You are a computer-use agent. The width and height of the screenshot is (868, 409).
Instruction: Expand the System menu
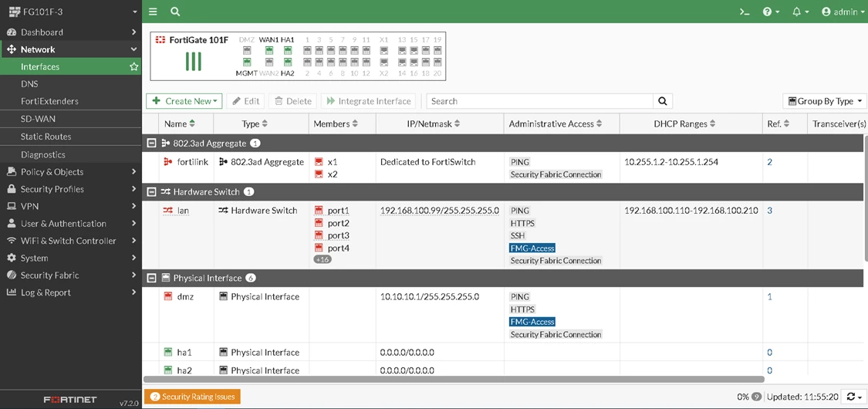coord(71,258)
